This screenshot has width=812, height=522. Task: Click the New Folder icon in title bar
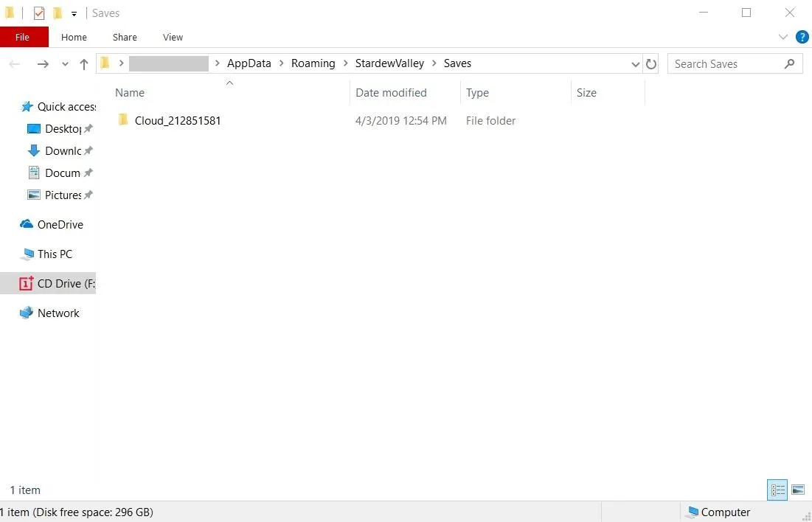[x=58, y=13]
